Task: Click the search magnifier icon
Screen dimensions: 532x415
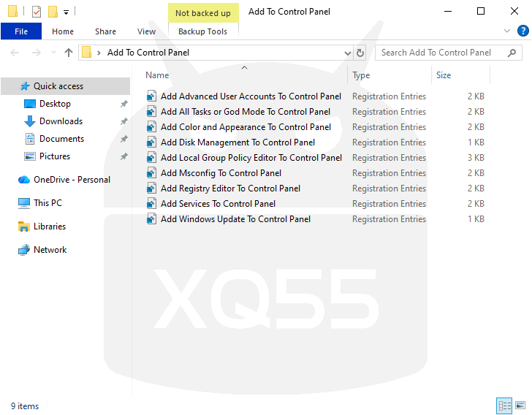Action: click(512, 53)
